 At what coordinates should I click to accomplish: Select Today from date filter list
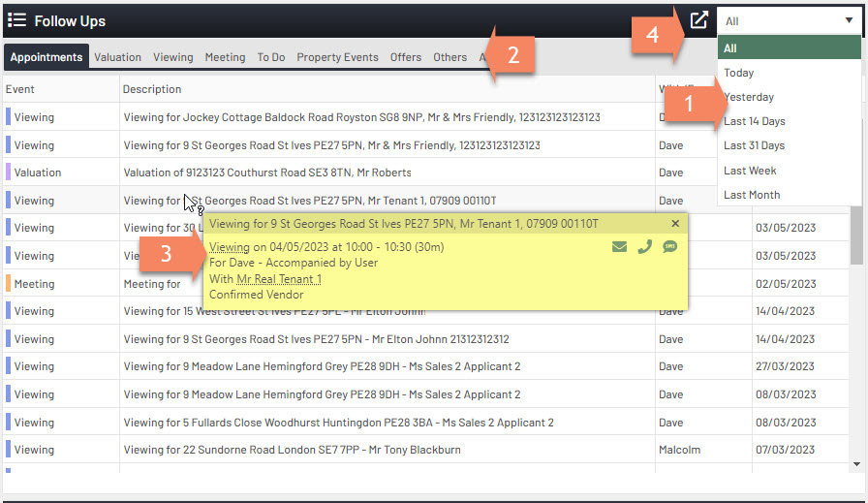(739, 73)
